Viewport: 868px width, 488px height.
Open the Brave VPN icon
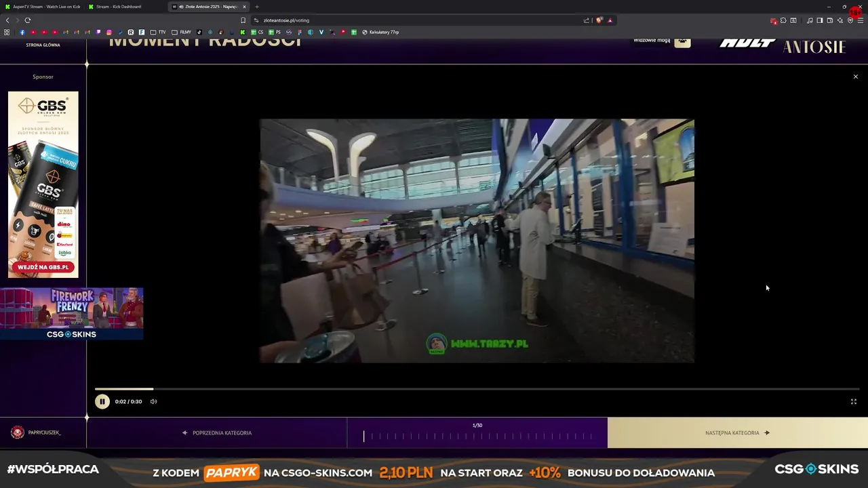tap(850, 20)
